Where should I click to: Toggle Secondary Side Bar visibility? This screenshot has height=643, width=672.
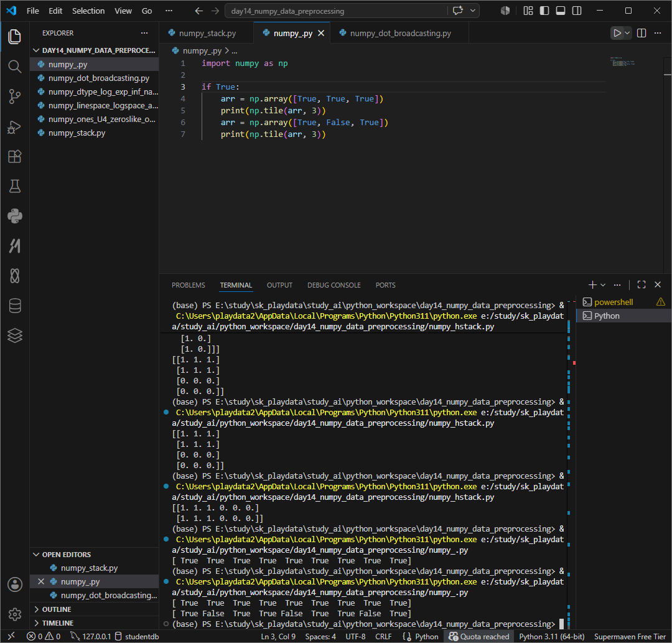[x=577, y=11]
